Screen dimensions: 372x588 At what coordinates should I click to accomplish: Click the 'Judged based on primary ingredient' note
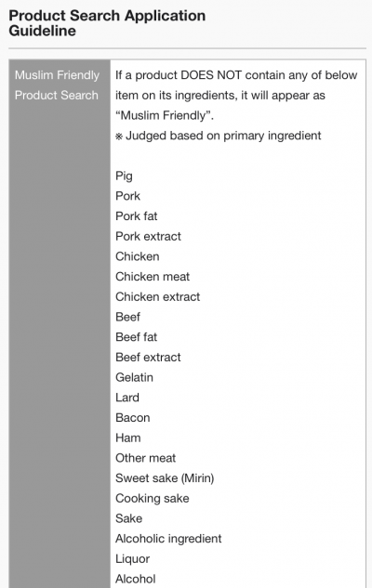(x=219, y=136)
